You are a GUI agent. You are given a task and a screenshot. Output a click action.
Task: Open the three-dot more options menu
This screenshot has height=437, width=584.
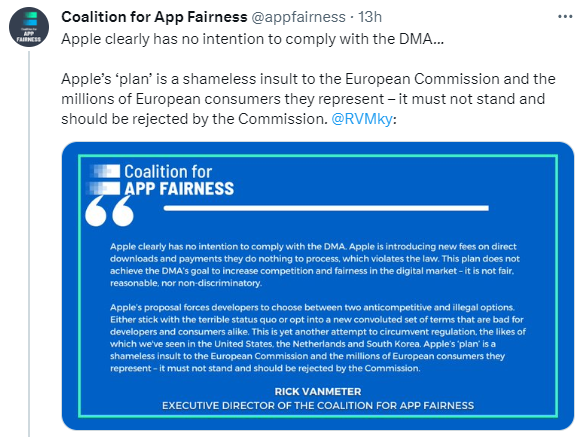pos(565,17)
